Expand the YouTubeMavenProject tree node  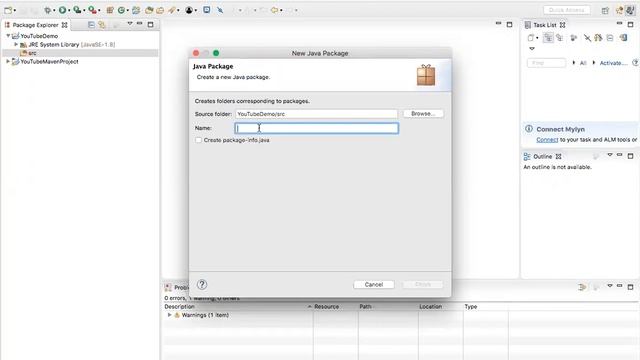tap(8, 62)
